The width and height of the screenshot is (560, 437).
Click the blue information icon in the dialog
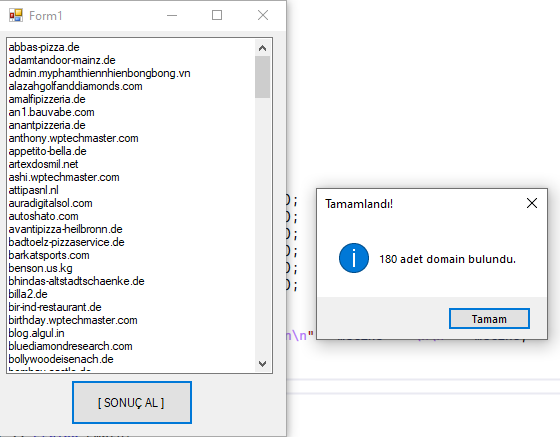click(x=354, y=258)
